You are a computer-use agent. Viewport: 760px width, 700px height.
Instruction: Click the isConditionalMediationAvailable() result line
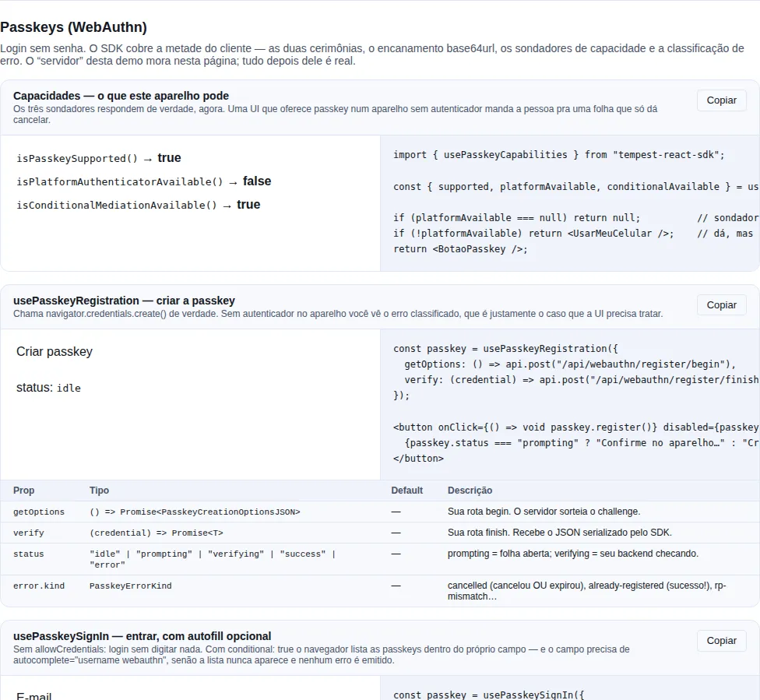138,205
